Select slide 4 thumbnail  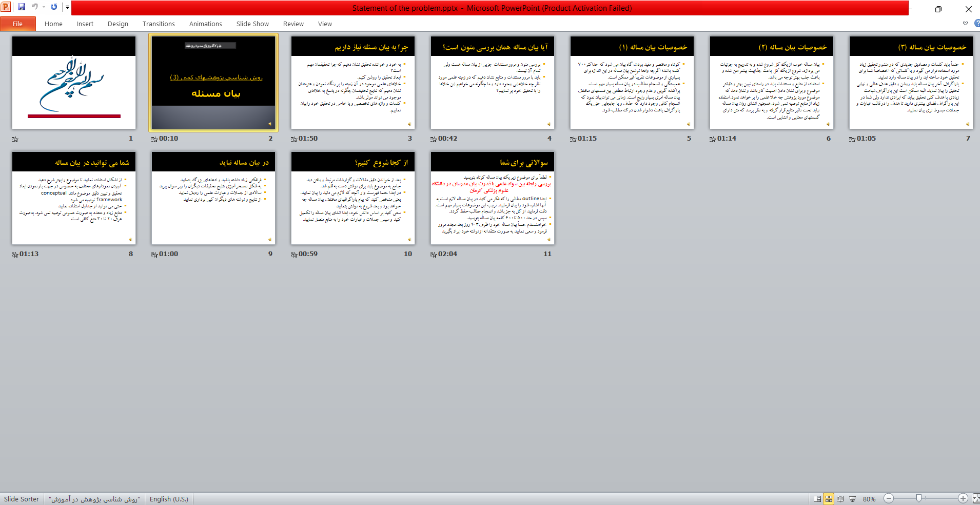pos(493,82)
